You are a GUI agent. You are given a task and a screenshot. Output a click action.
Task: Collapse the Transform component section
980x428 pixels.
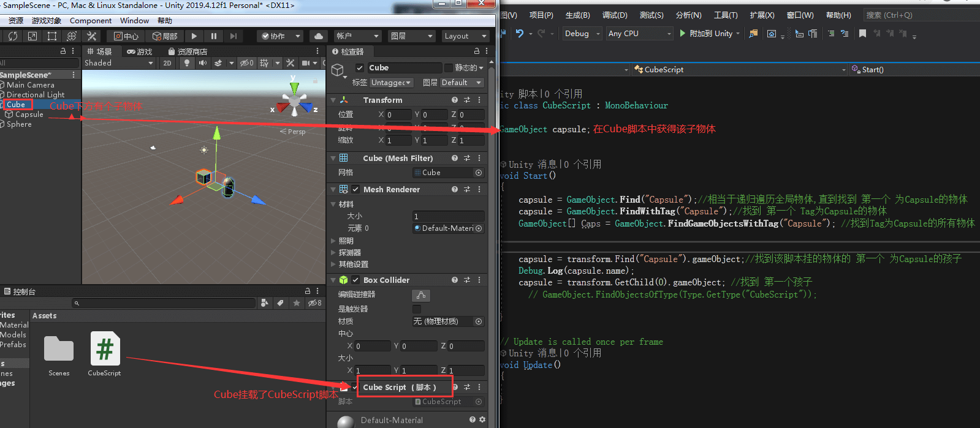point(333,100)
